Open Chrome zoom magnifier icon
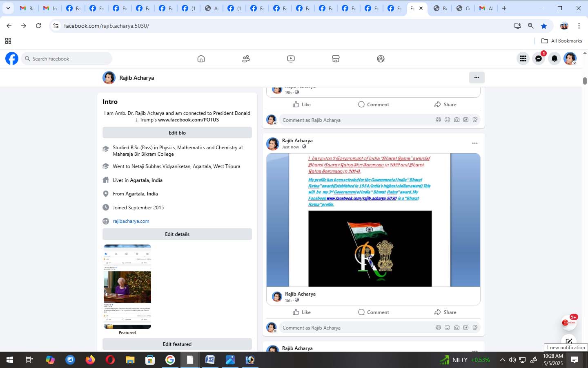 coord(531,26)
